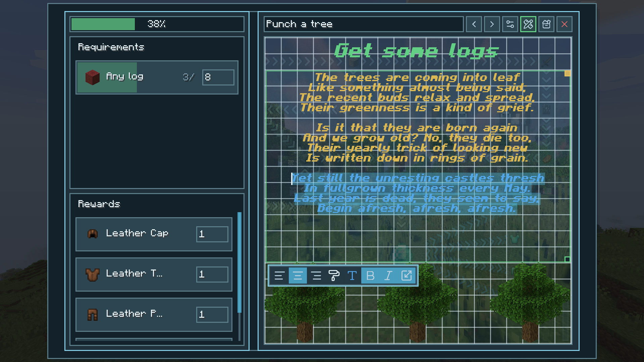Select the 'Leather T...' reward label
644x362 pixels.
pos(134,274)
